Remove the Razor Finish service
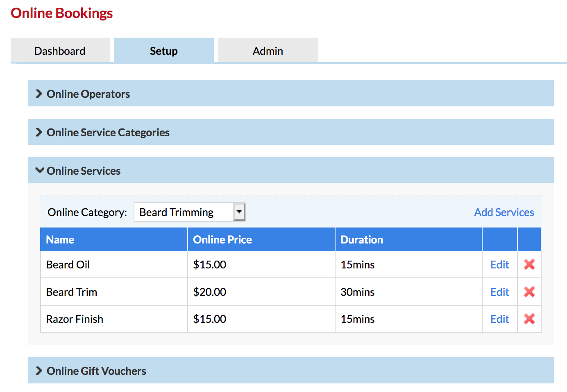 [x=529, y=319]
